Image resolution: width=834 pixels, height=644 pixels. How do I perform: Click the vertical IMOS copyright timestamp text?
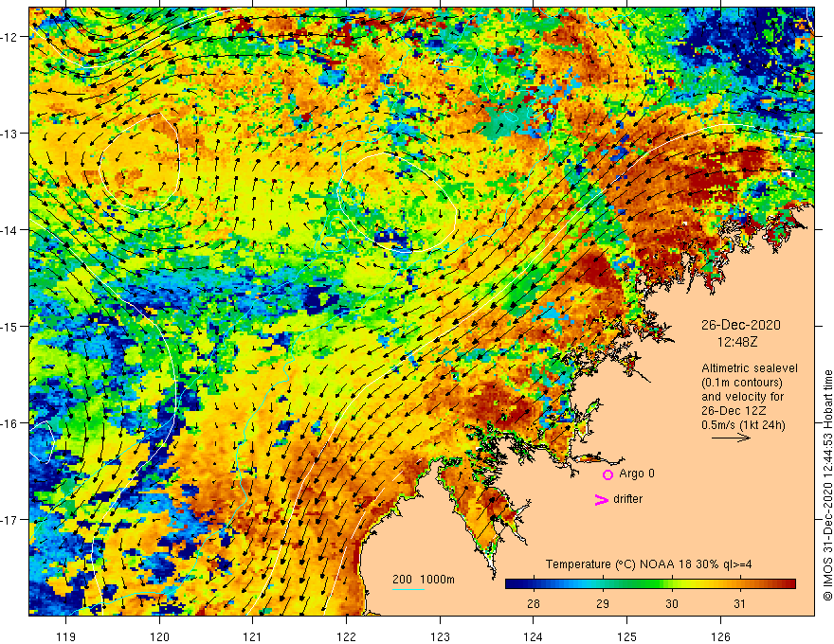[x=827, y=486]
